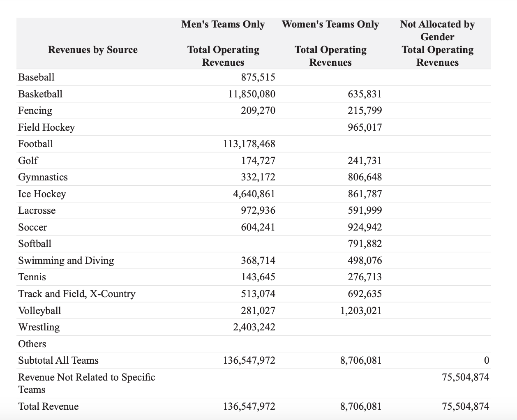This screenshot has width=517, height=420.
Task: Click the Tennis row label
Action: [32, 277]
